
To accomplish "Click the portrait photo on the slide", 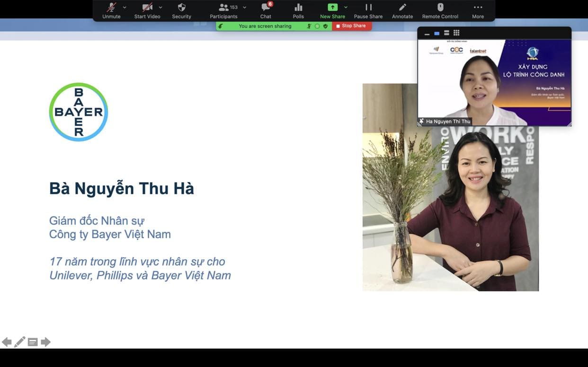I will (x=451, y=187).
